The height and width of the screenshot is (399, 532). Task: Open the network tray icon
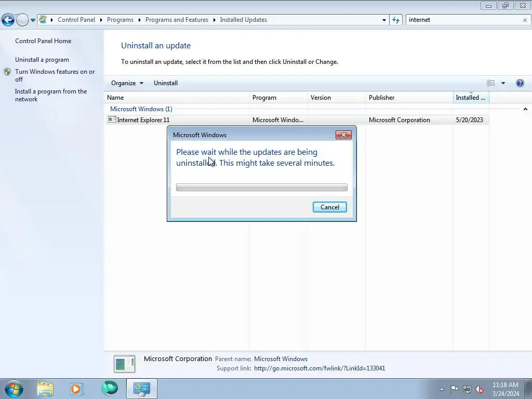tap(467, 390)
